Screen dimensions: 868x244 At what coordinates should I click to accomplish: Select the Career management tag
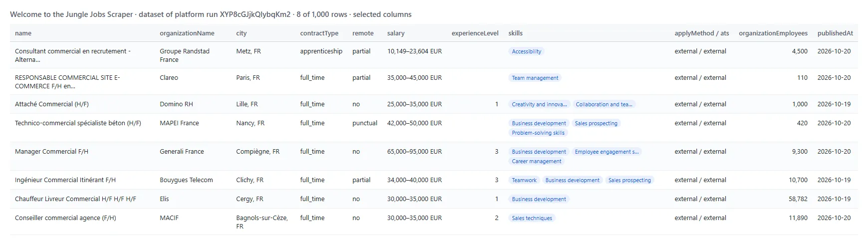(x=536, y=161)
